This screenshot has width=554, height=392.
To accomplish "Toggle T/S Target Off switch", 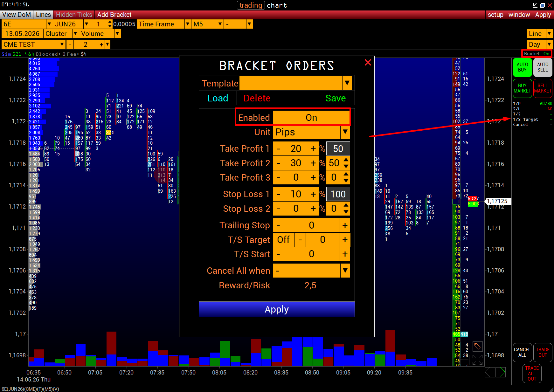I will coord(283,239).
